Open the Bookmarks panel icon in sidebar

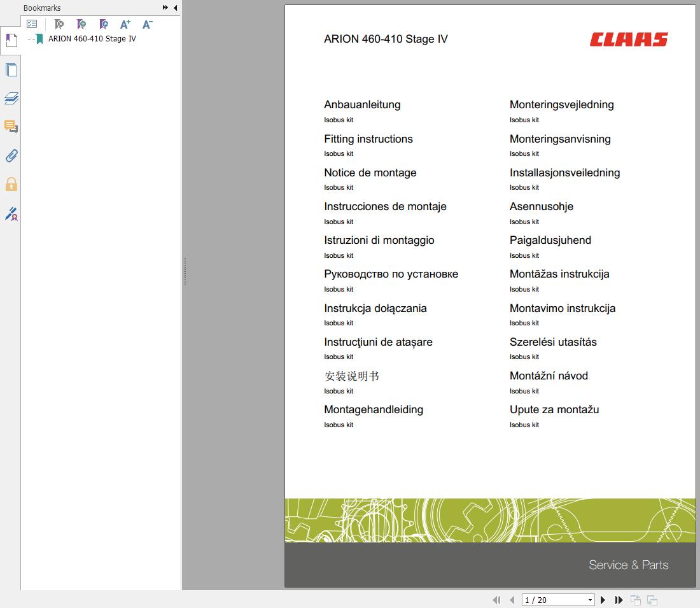click(x=11, y=41)
